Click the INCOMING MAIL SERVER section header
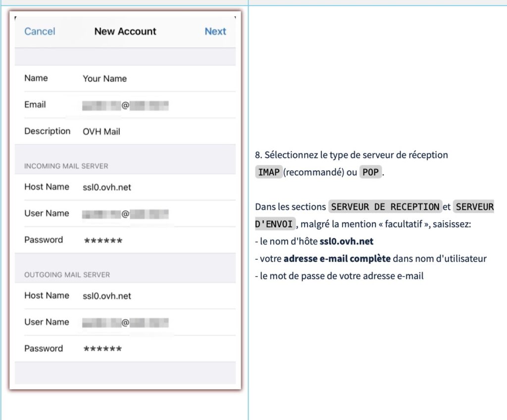 [66, 166]
